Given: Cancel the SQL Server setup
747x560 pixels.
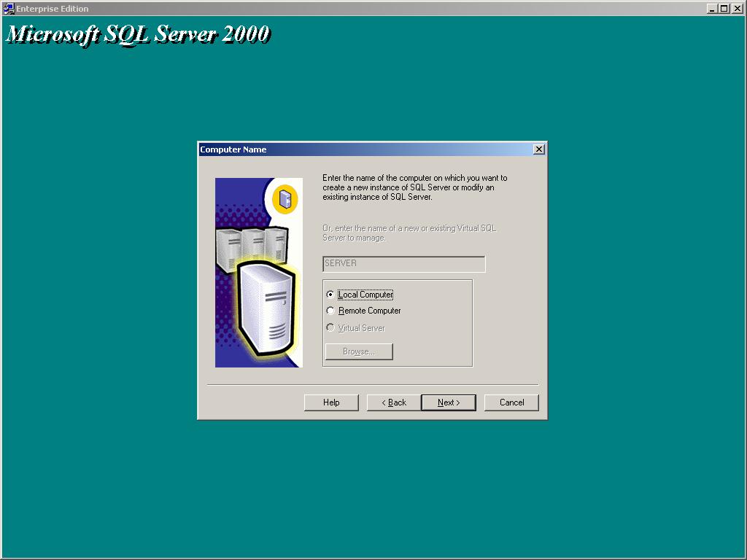Looking at the screenshot, I should tap(511, 402).
